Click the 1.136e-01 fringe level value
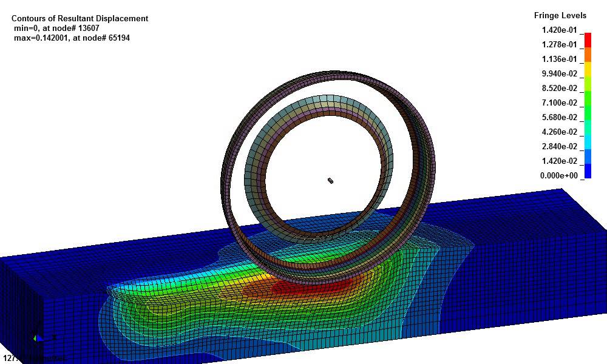The width and height of the screenshot is (607, 364). (560, 59)
